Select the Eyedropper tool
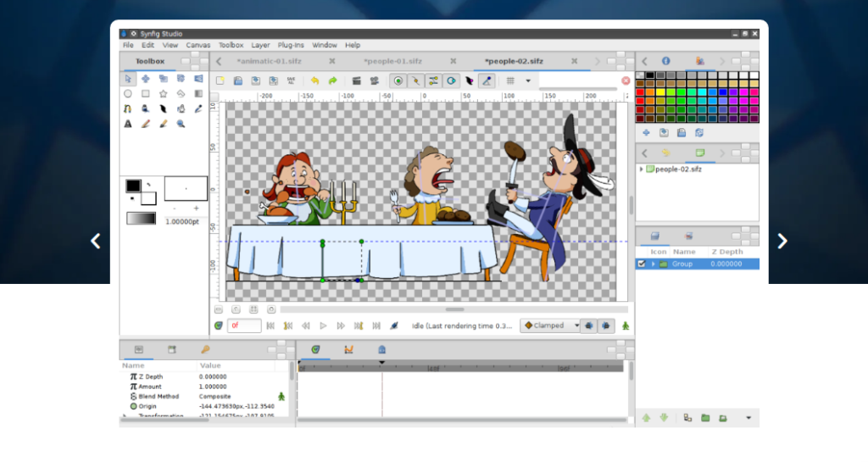868x462 pixels. tap(198, 109)
